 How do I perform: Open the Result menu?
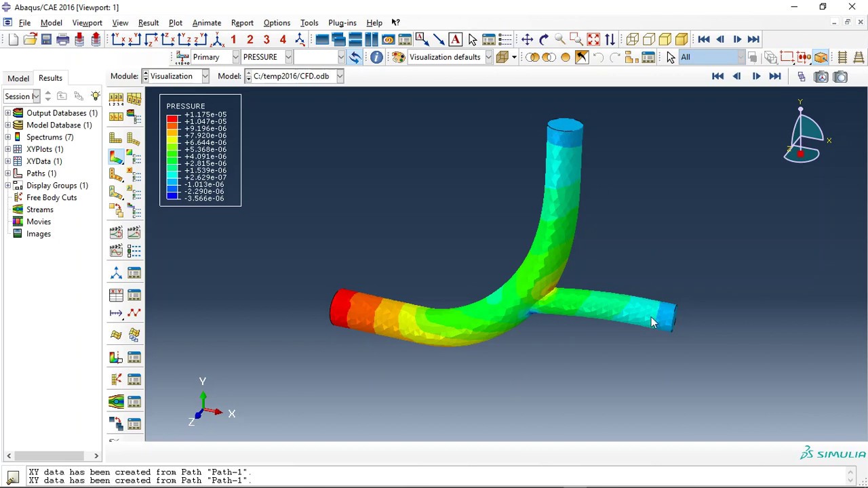click(148, 22)
